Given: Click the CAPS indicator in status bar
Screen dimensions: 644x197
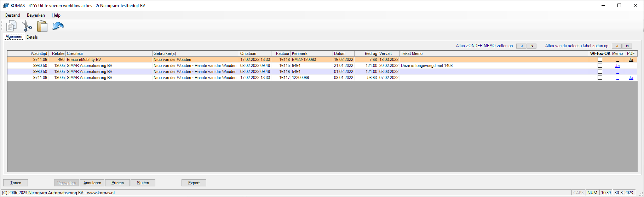Looking at the screenshot, I should (579, 193).
